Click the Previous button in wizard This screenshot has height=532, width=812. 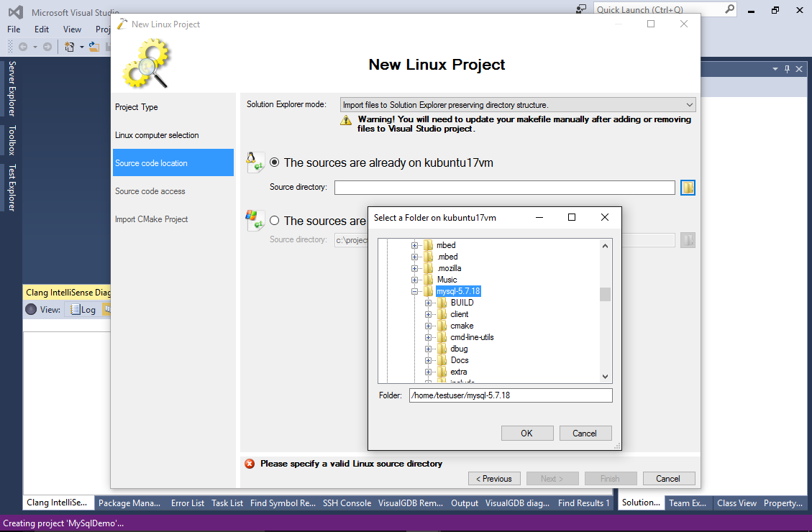point(494,479)
